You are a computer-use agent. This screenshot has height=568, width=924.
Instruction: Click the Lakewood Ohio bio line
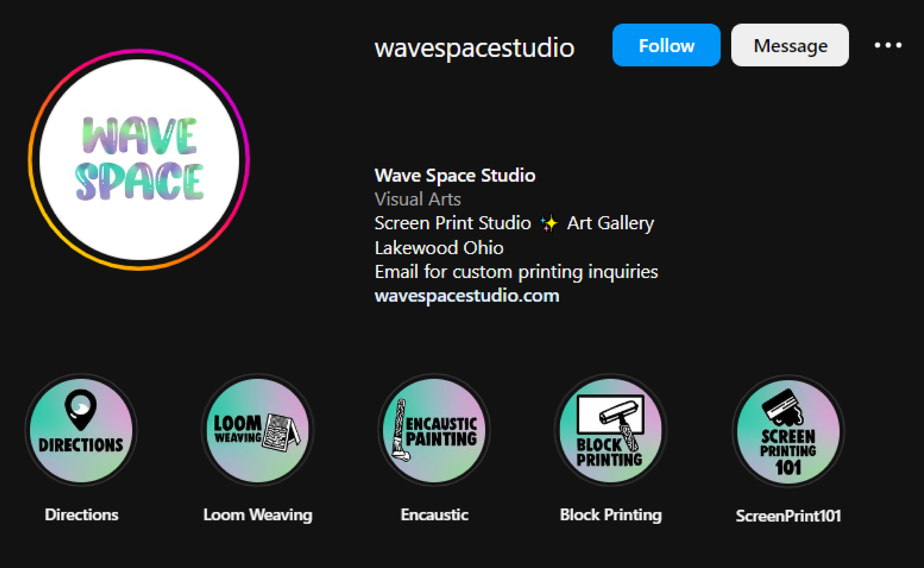439,248
